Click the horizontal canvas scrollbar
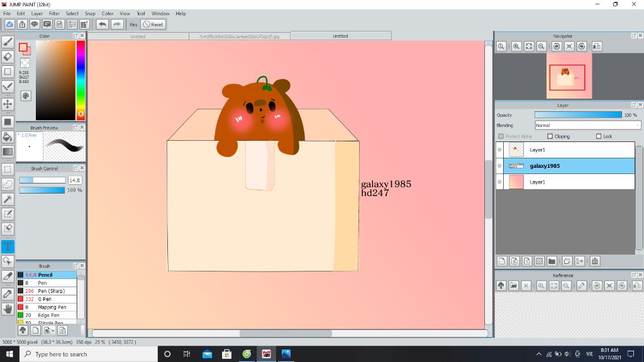644x362 pixels. pyautogui.click(x=290, y=333)
